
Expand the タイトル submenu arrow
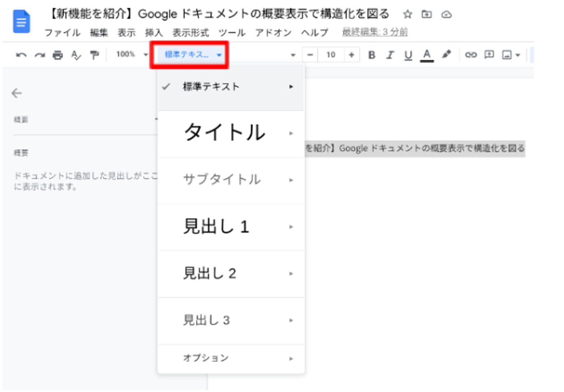(x=291, y=133)
